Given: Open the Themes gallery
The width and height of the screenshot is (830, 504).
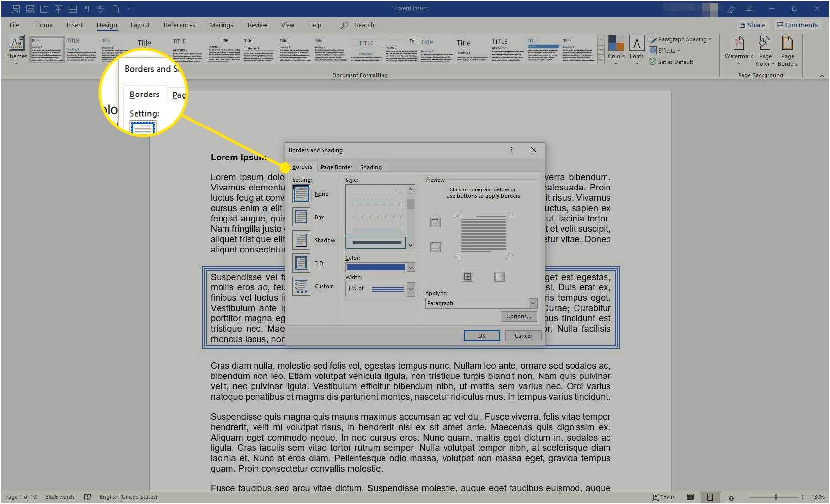Looking at the screenshot, I should point(16,50).
